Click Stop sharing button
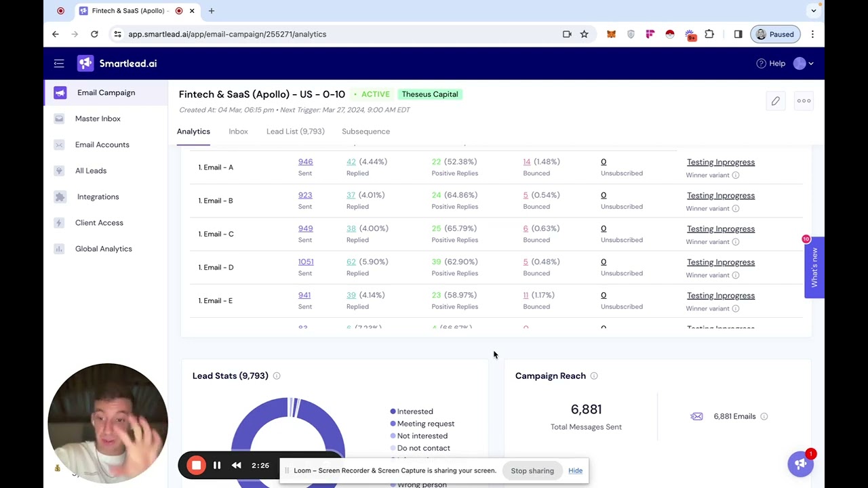The image size is (868, 488). tap(532, 470)
